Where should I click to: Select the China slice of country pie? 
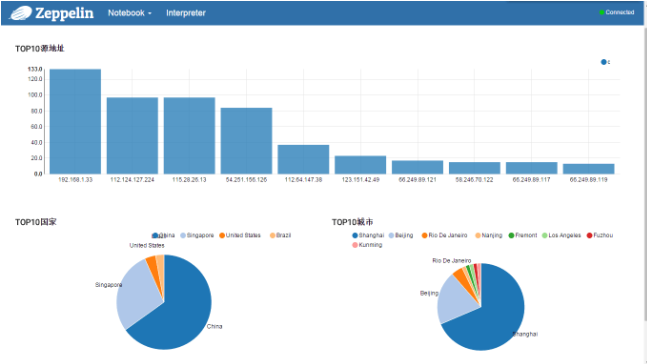click(182, 314)
